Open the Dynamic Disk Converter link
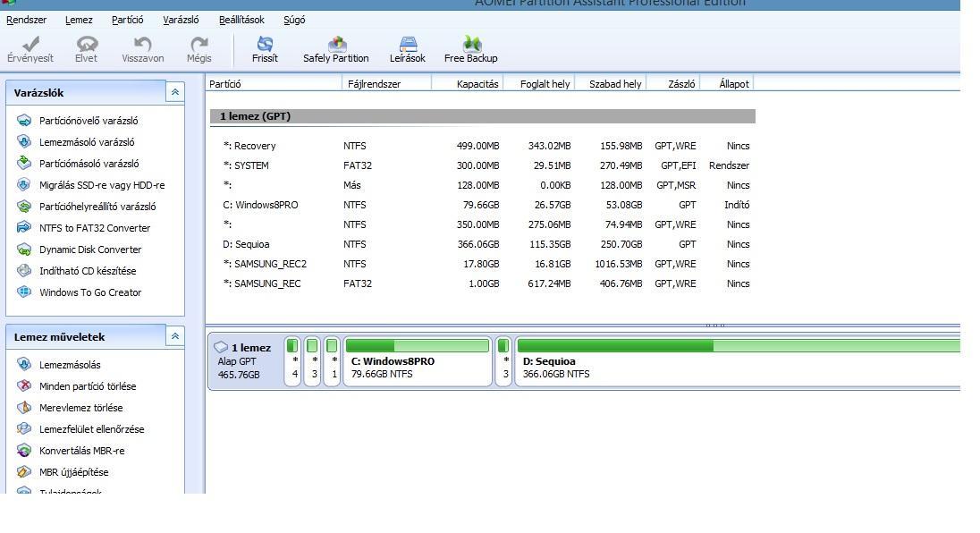Screen dimensions: 980x533 90,250
